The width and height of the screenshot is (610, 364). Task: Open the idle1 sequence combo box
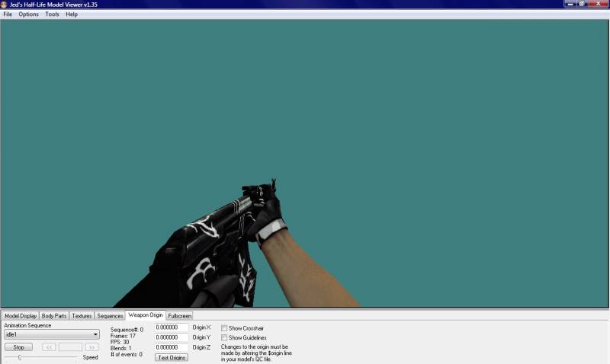pos(52,334)
